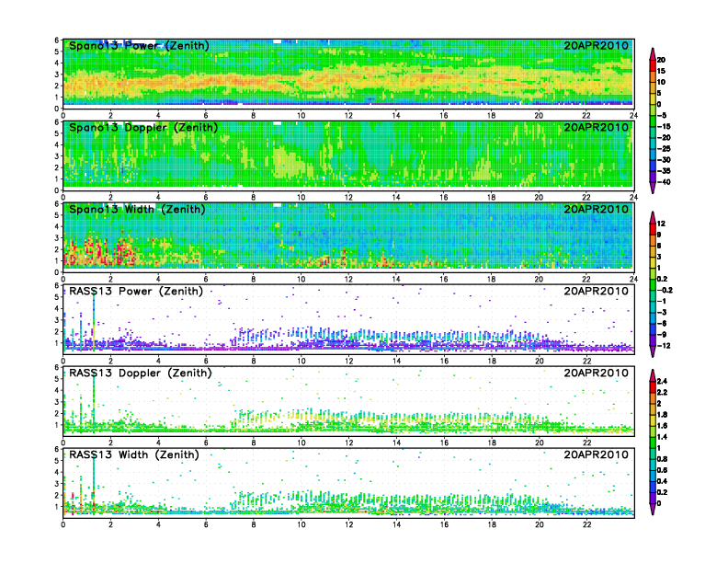Click x-axis tick "20" under the RASS13 Width panel
This screenshot has height=563, width=728.
(539, 524)
